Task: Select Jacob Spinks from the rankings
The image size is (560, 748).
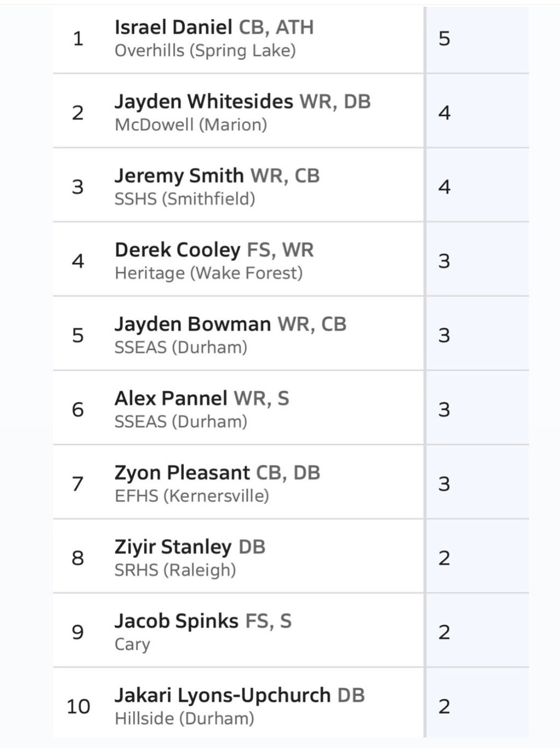Action: point(176,621)
